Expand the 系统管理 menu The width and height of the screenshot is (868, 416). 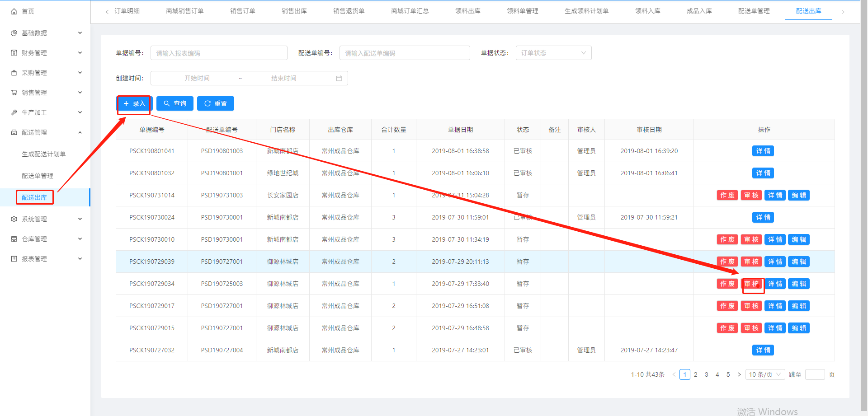[80, 219]
